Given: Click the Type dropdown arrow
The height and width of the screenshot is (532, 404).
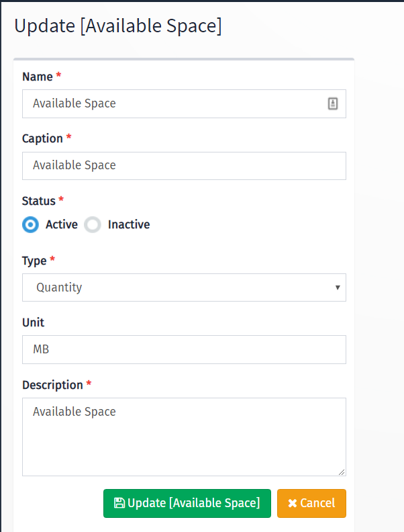Looking at the screenshot, I should [x=338, y=287].
